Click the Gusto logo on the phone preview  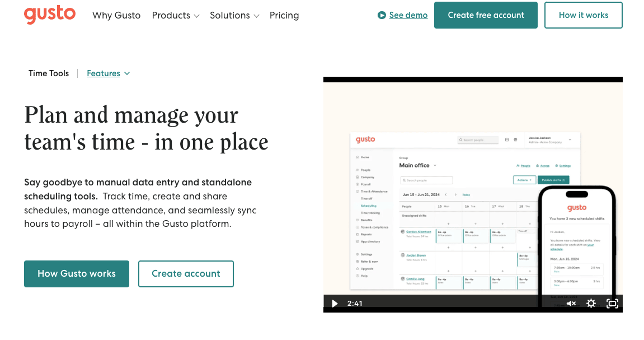pyautogui.click(x=576, y=207)
